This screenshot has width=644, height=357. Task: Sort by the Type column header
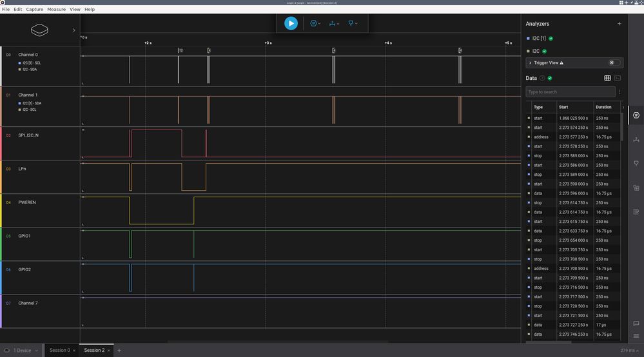(538, 107)
